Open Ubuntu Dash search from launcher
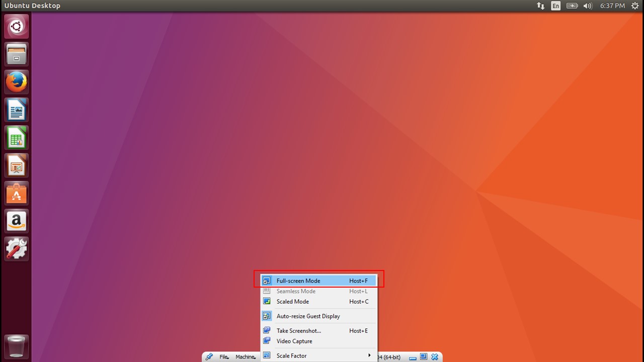 pos(17,27)
